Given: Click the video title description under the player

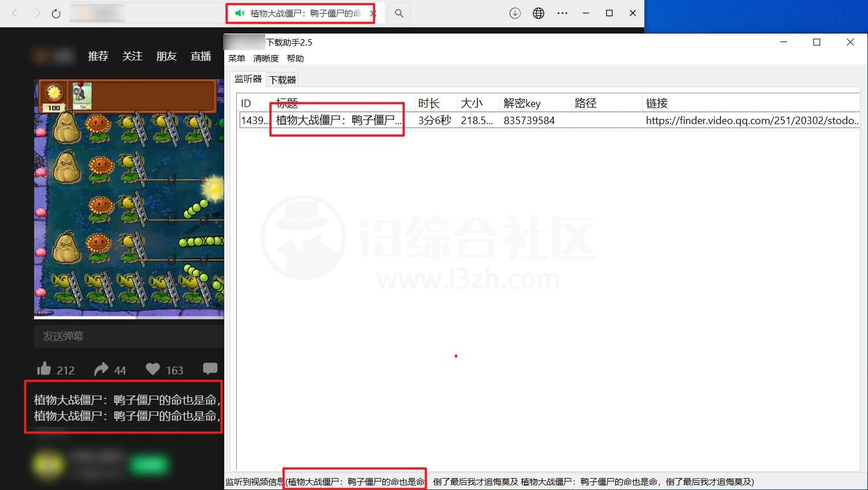Looking at the screenshot, I should coord(127,408).
